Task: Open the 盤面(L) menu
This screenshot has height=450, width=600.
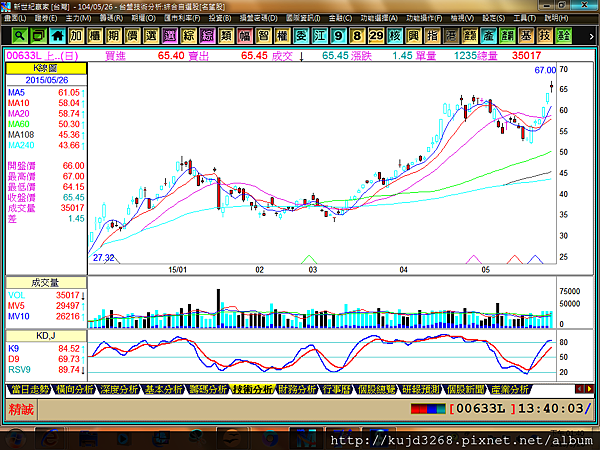Action: [15, 18]
